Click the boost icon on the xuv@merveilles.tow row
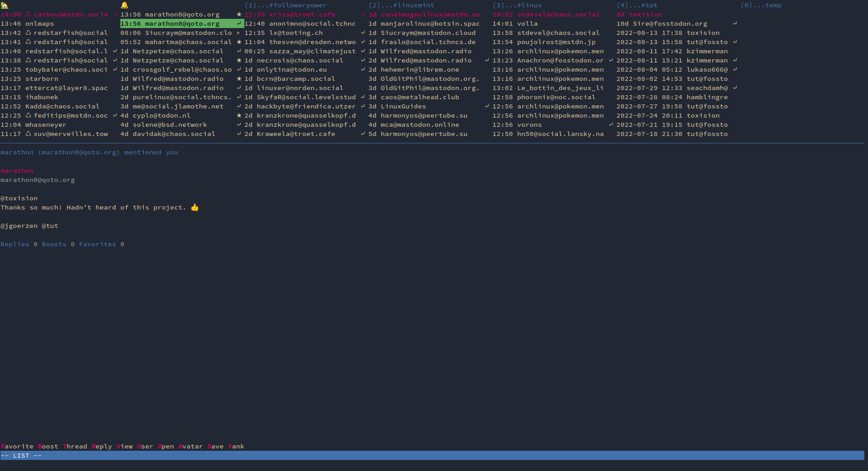The width and height of the screenshot is (868, 471). [28, 134]
